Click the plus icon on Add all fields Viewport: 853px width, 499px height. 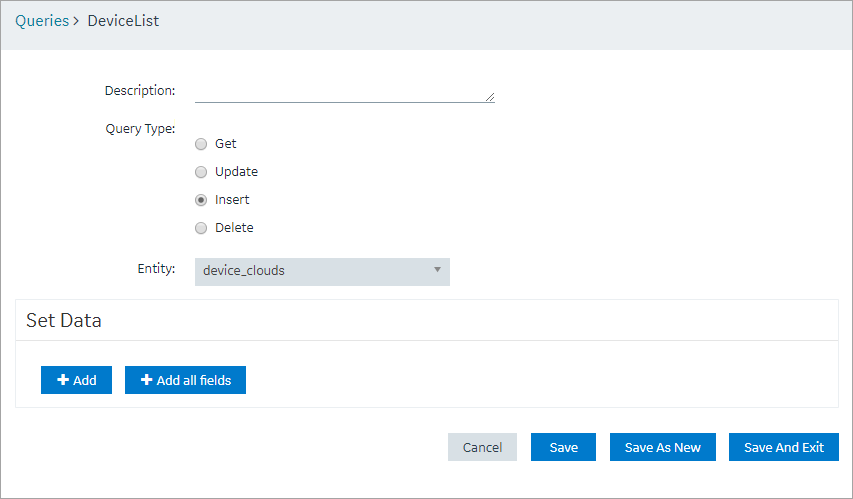[146, 380]
